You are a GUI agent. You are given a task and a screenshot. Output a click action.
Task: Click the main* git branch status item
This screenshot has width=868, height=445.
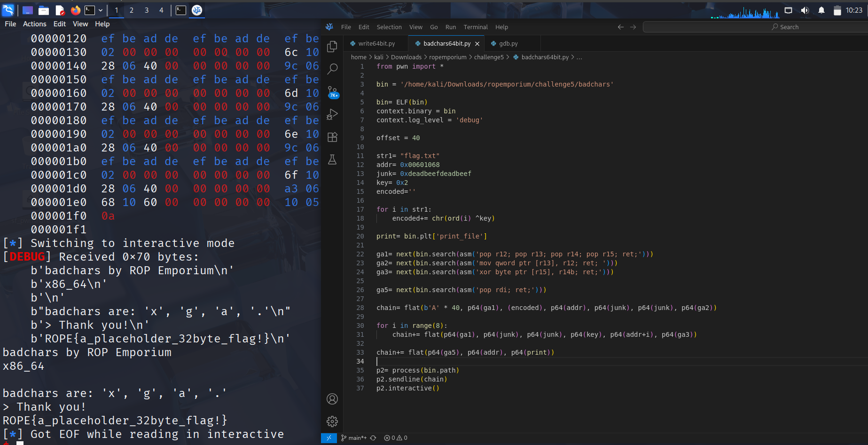pos(354,438)
